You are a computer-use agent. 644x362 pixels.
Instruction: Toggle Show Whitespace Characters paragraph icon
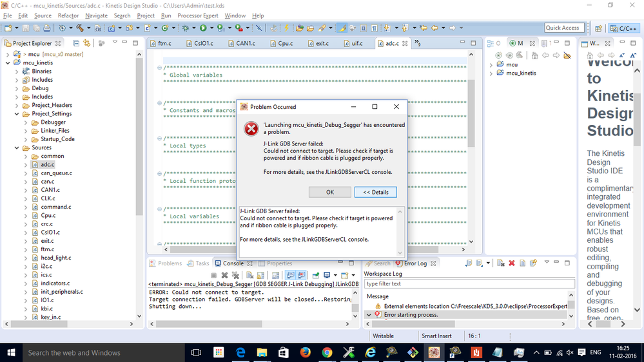374,28
